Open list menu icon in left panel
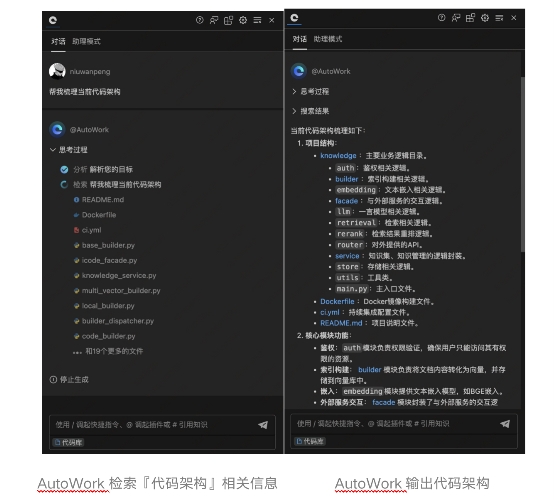Screen dimensions: 554x501 point(258,20)
